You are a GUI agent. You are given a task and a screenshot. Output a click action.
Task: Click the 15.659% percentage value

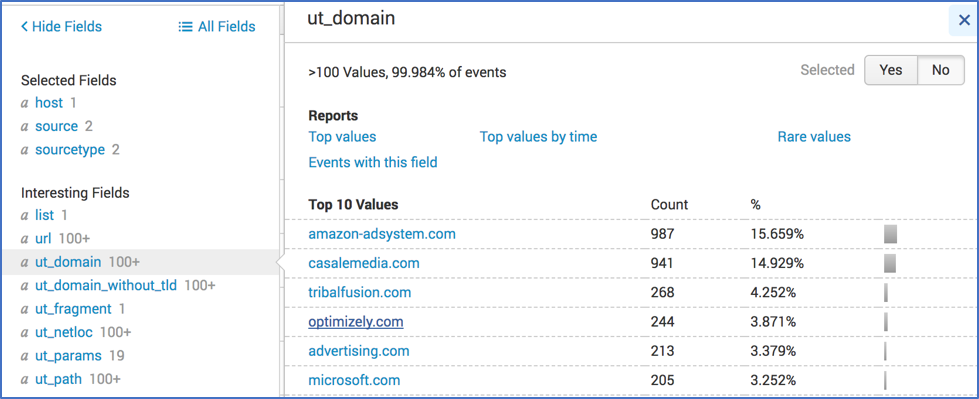pyautogui.click(x=777, y=234)
